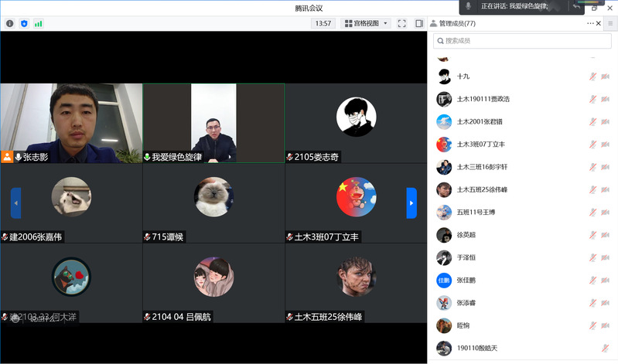The height and width of the screenshot is (364, 618).
Task: Click the 搜索成员 search field
Action: click(522, 41)
